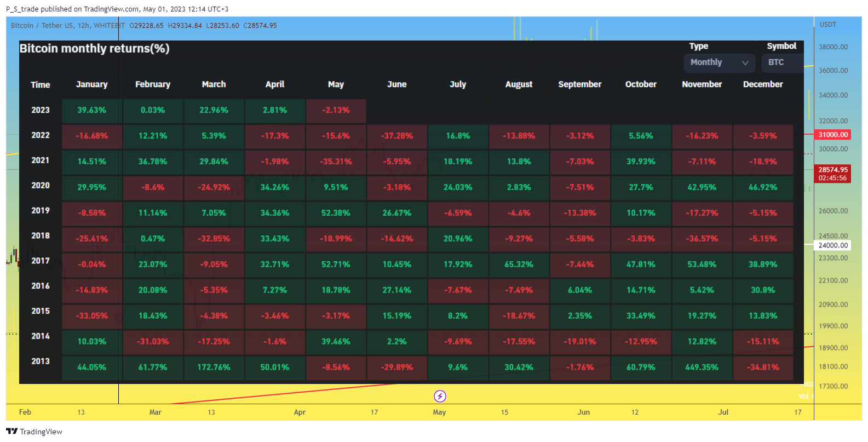
Task: Click the 30.8% cell for December 2016
Action: [x=763, y=290]
